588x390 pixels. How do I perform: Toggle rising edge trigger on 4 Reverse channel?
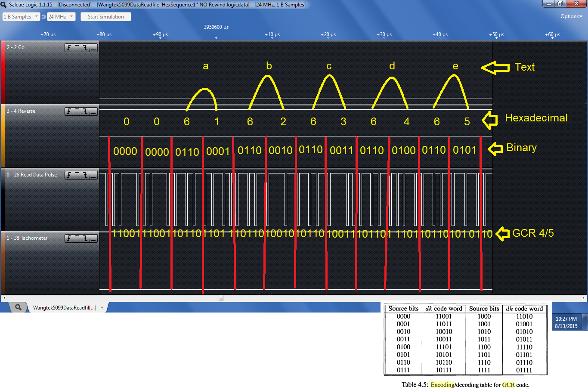[x=69, y=111]
